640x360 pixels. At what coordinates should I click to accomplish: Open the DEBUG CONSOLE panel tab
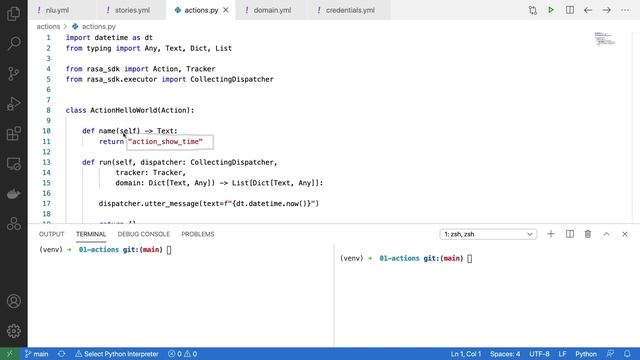(144, 234)
